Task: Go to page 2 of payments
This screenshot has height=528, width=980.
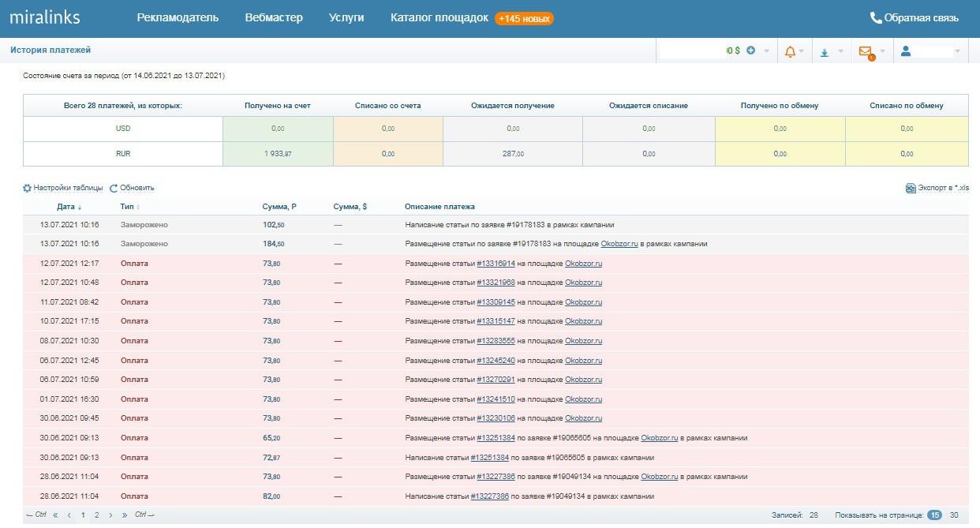Action: pos(97,515)
